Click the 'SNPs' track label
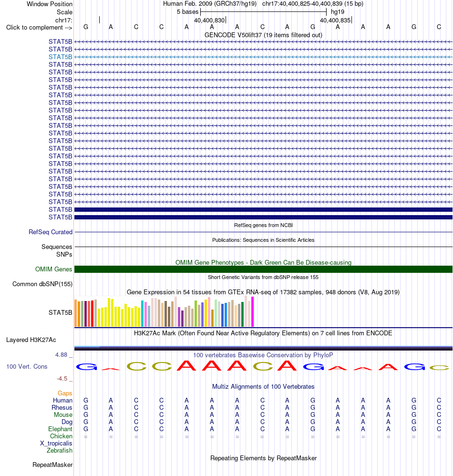The image size is (453, 476). (x=64, y=254)
